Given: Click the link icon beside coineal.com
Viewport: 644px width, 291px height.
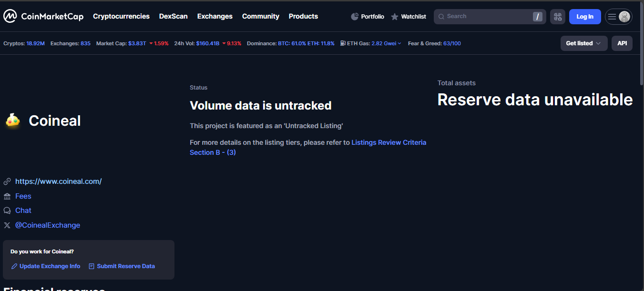Looking at the screenshot, I should (x=7, y=181).
